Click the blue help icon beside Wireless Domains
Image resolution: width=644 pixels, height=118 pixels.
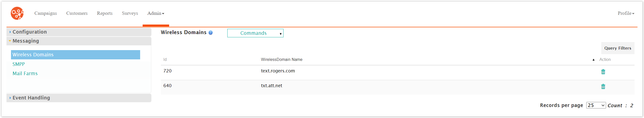click(211, 33)
